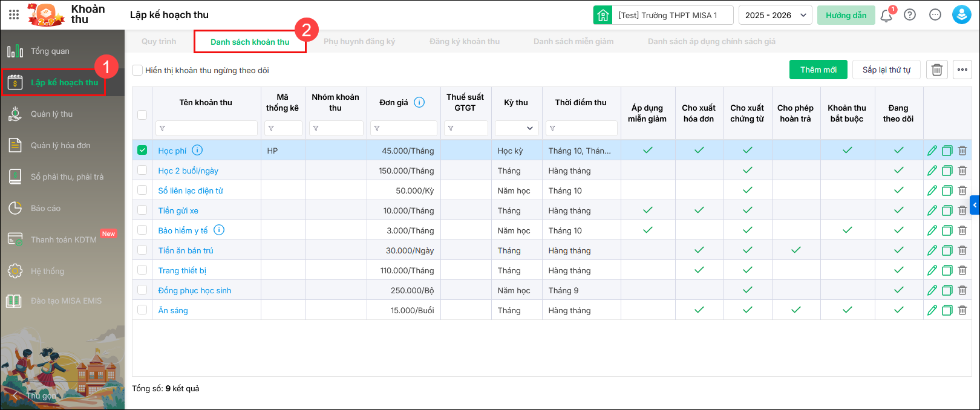Click the duplicate icon for Tiền gửi xe row

point(947,210)
